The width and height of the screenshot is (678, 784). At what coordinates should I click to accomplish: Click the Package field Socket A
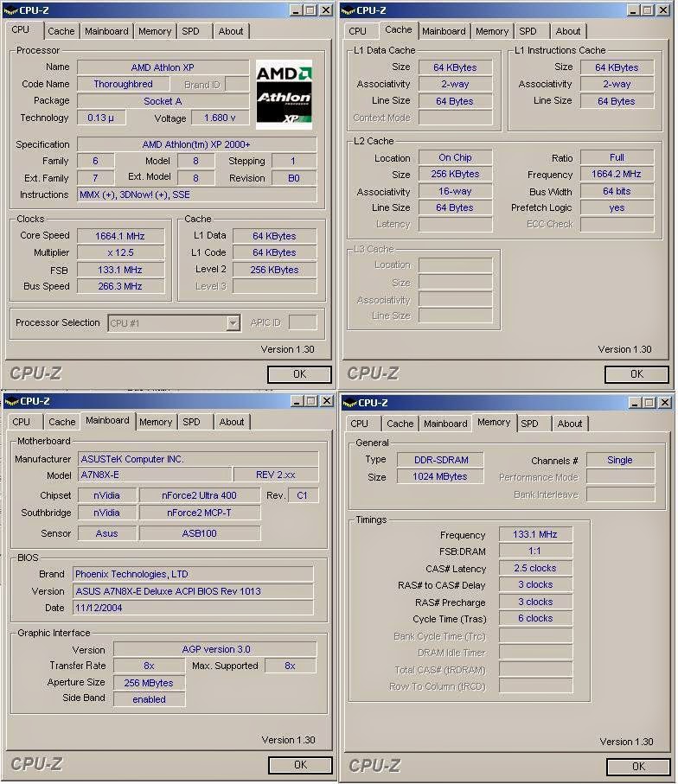tap(163, 101)
